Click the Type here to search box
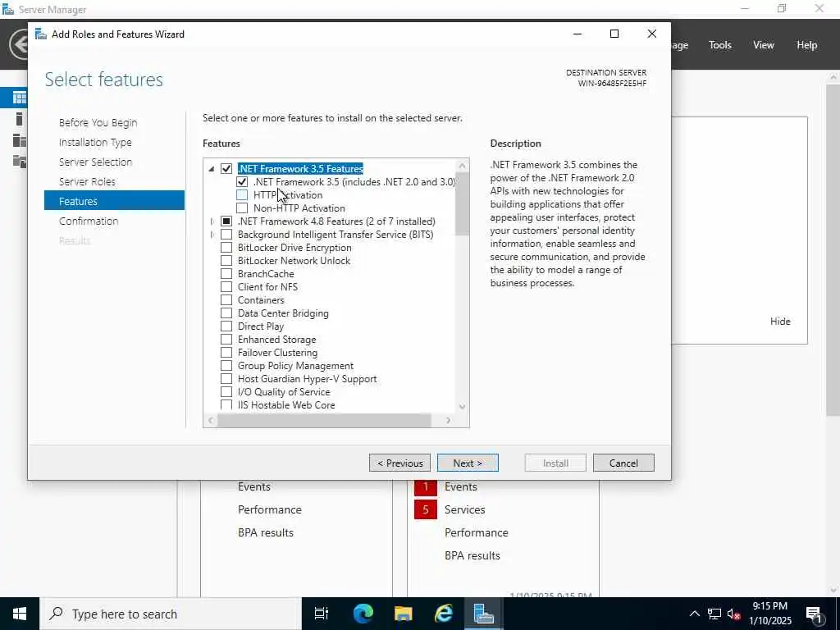Screen dimensions: 840x630 (171, 614)
